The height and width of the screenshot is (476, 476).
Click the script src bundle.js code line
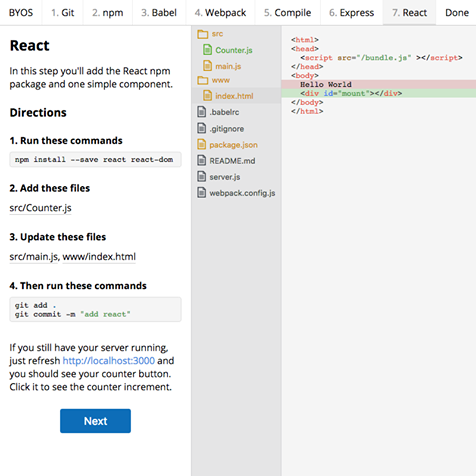click(381, 58)
